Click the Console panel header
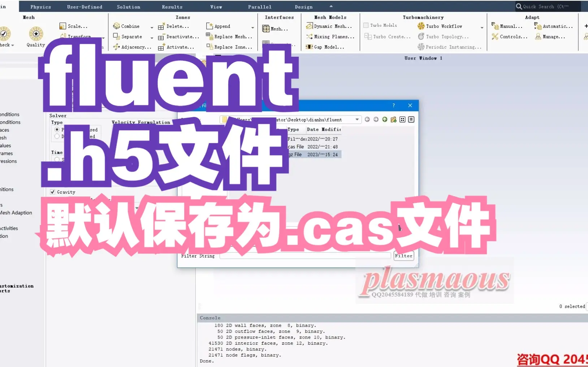588x367 pixels. pos(393,318)
